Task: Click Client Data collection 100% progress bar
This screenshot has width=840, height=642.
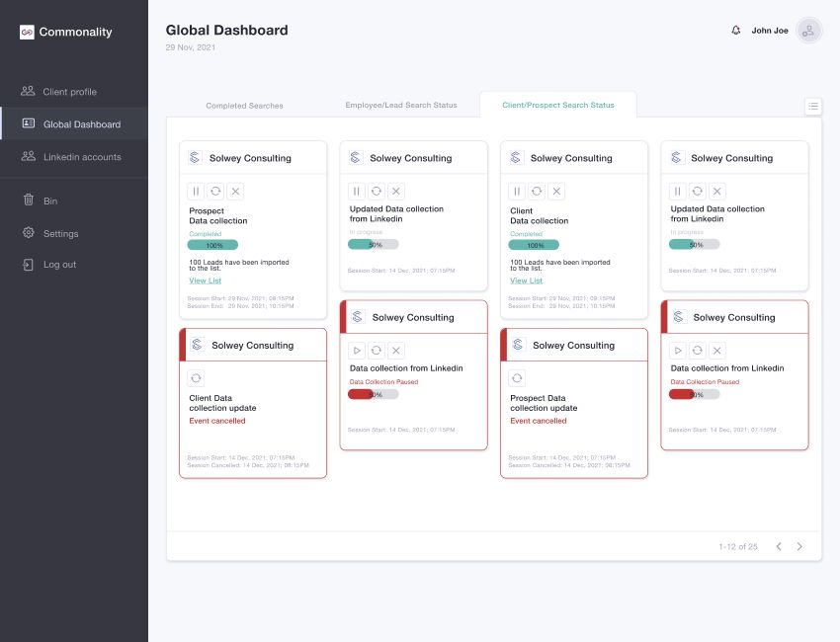Action: pyautogui.click(x=534, y=245)
